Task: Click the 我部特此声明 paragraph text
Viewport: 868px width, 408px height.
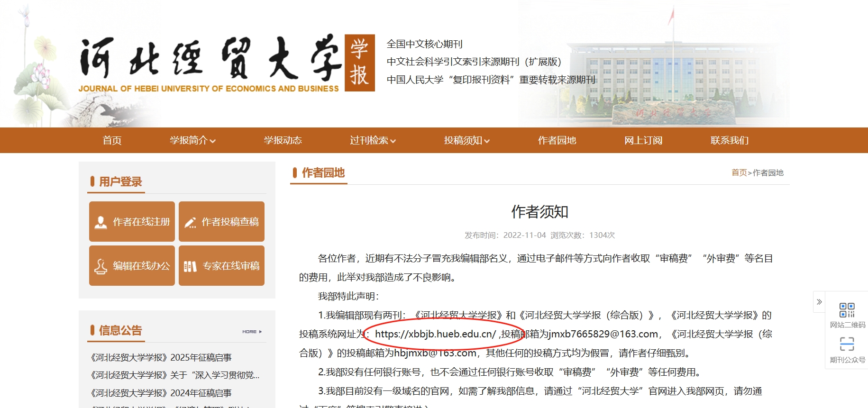Action: [x=348, y=296]
